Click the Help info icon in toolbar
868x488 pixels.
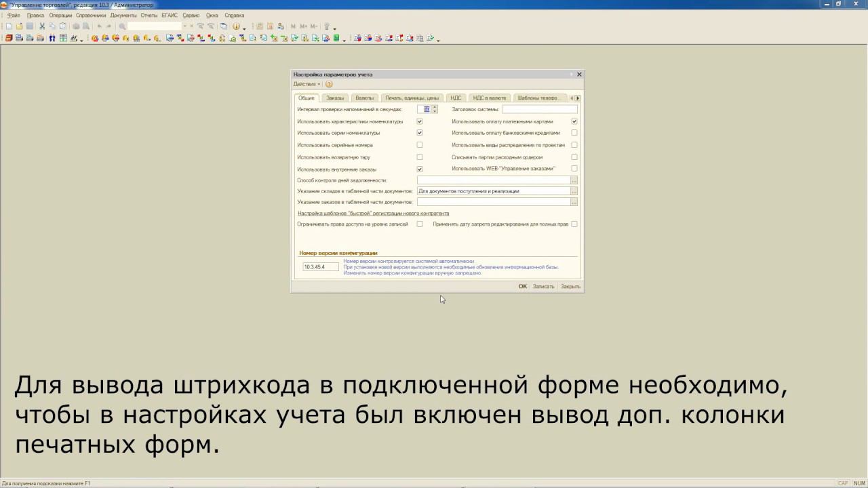point(236,26)
